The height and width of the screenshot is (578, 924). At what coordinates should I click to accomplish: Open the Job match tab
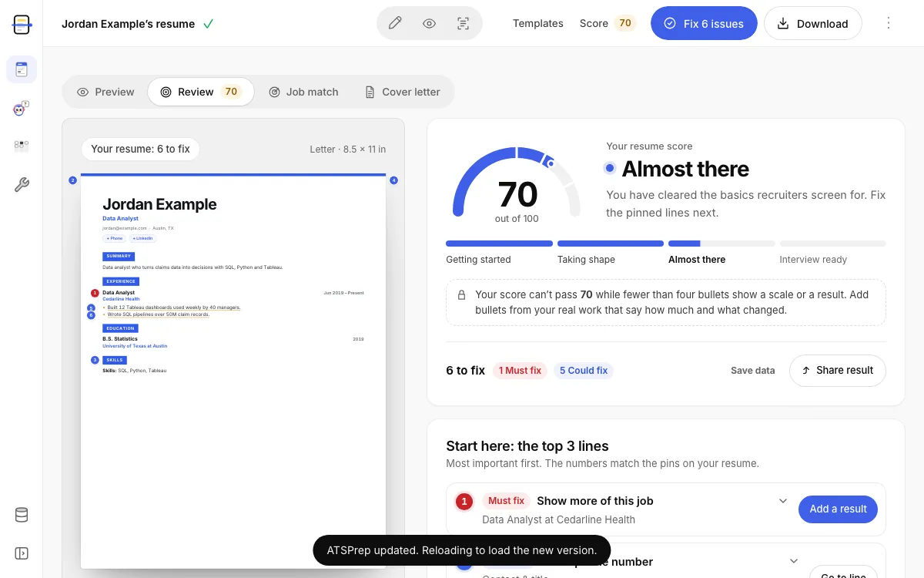tap(303, 92)
